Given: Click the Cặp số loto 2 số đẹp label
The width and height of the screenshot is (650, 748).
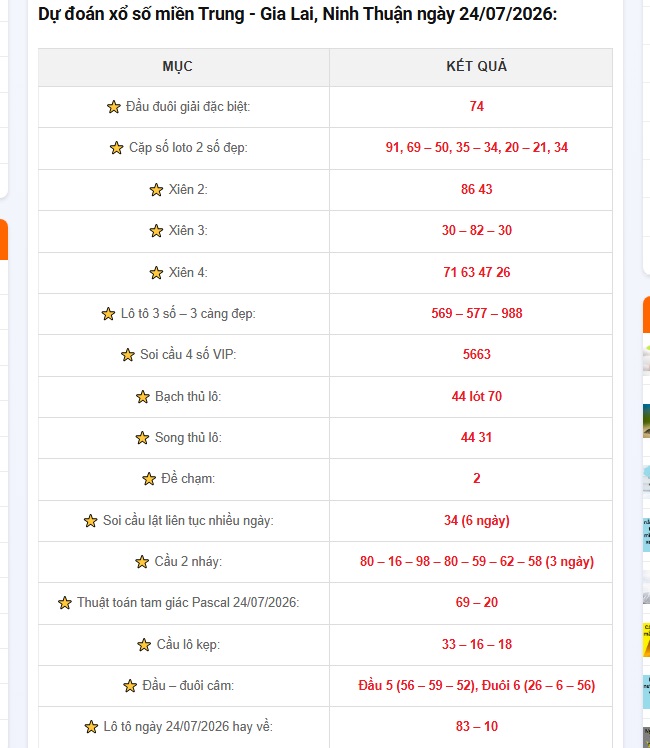Looking at the screenshot, I should 188,148.
